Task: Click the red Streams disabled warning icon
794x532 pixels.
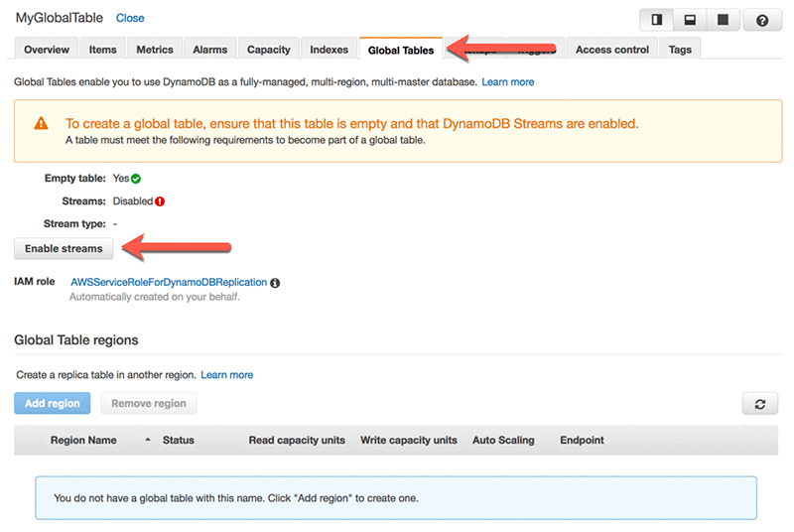Action: coord(160,201)
